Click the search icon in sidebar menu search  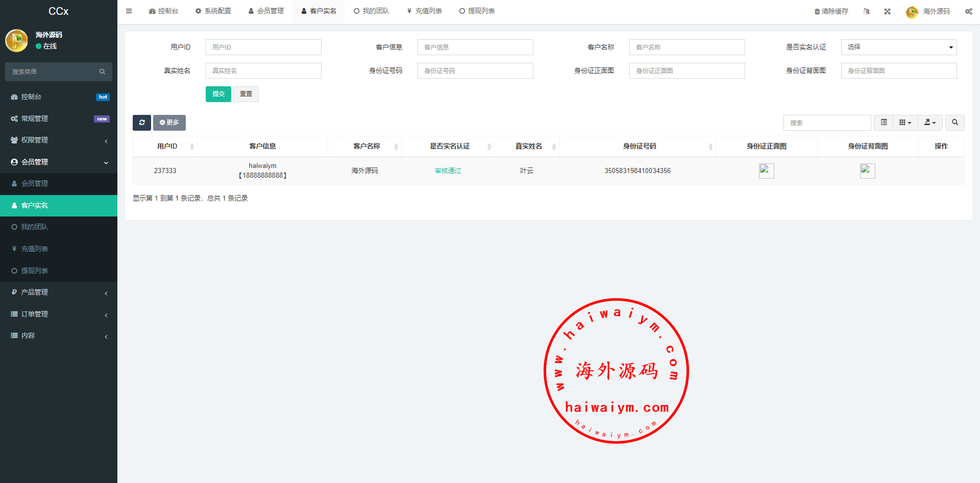[102, 72]
